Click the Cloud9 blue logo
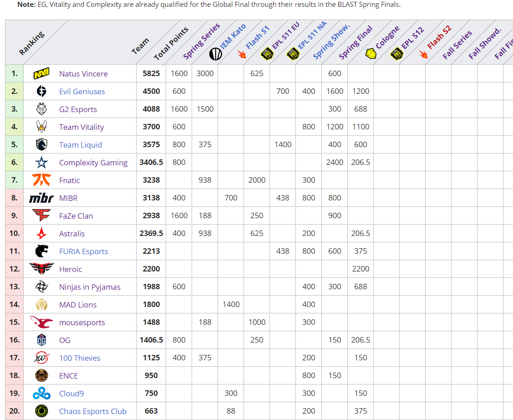This screenshot has height=420, width=513. 41,393
